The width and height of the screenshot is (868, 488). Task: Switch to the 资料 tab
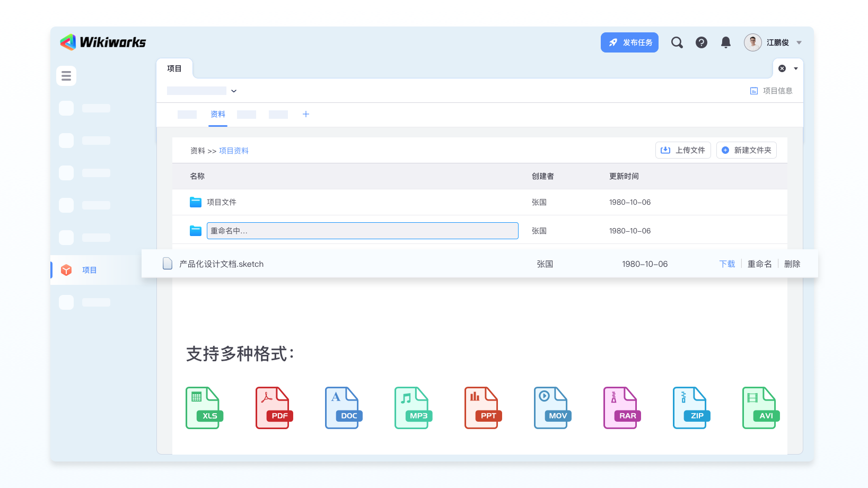217,114
